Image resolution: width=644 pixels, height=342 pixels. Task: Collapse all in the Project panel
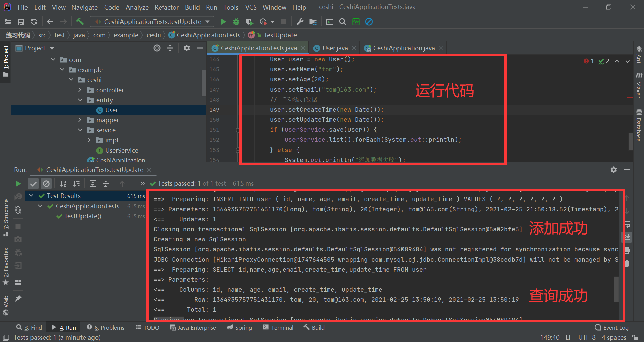click(170, 48)
